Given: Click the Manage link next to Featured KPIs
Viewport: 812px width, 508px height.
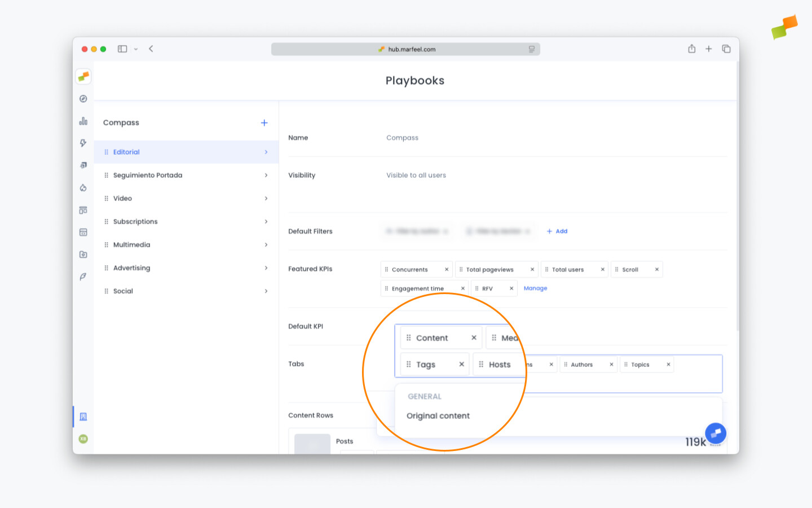Looking at the screenshot, I should click(x=535, y=288).
